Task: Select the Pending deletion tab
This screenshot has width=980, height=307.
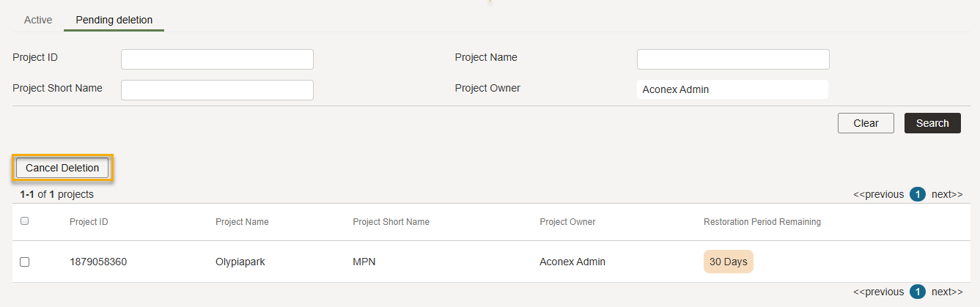Action: [114, 20]
